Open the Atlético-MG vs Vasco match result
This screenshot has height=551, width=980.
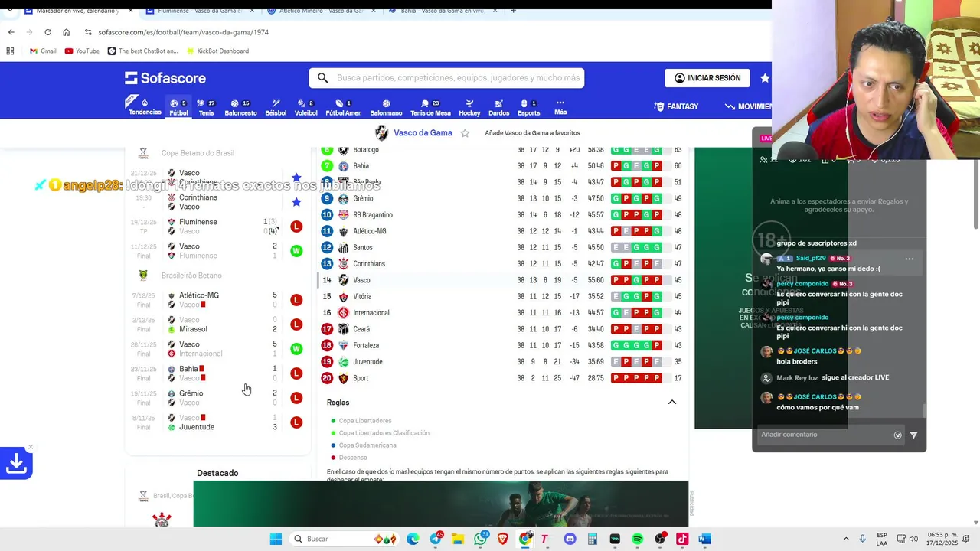[217, 300]
